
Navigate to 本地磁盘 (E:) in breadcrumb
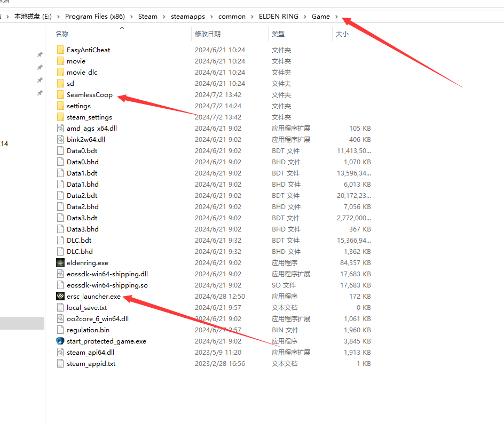pyautogui.click(x=33, y=17)
